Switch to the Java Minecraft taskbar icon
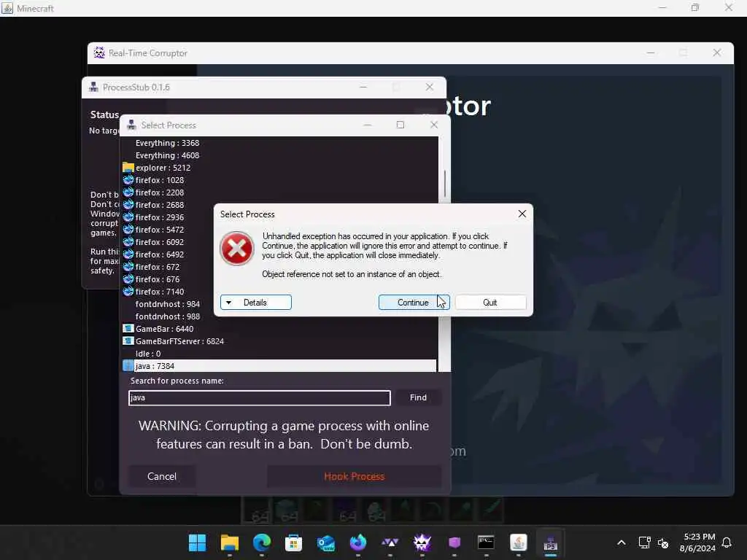Viewport: 747px width, 560px height. [x=519, y=542]
